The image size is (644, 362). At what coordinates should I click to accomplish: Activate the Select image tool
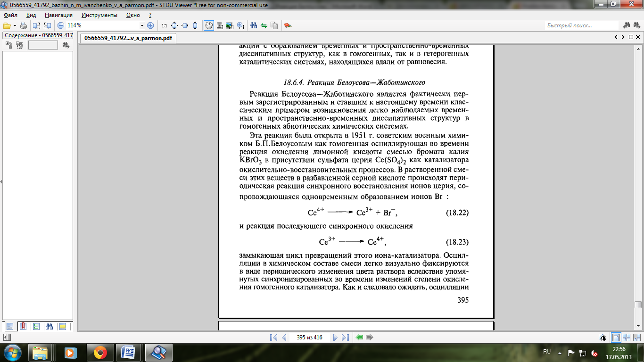[230, 25]
